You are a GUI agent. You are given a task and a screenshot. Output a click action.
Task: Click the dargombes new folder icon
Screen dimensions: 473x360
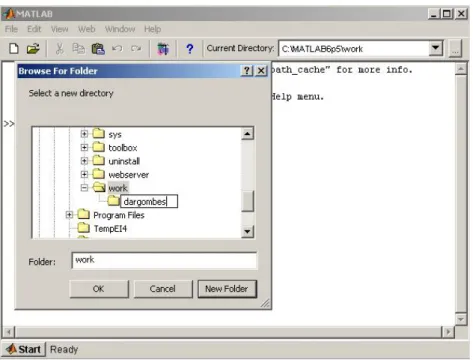click(113, 201)
